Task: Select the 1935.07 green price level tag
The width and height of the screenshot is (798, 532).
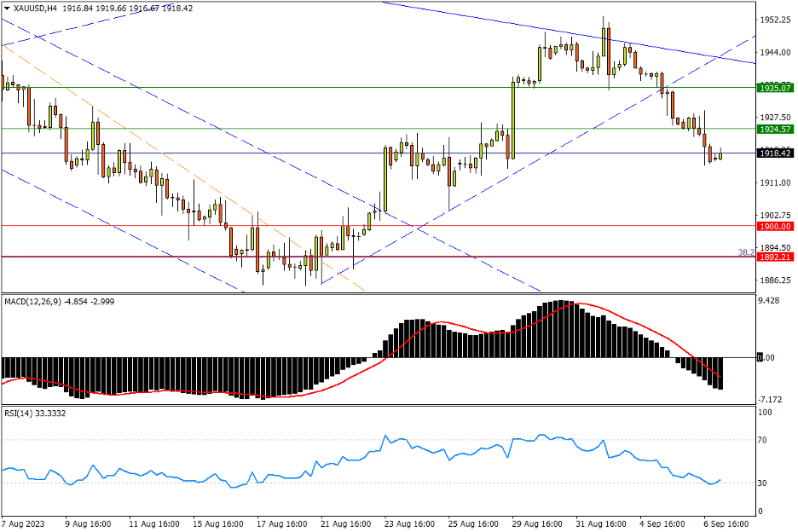Action: pyautogui.click(x=775, y=88)
